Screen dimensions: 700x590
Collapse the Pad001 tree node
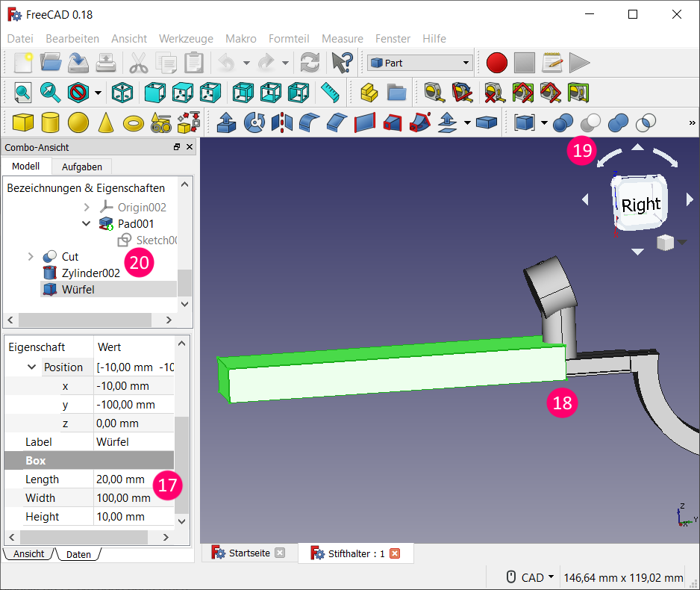(x=87, y=223)
